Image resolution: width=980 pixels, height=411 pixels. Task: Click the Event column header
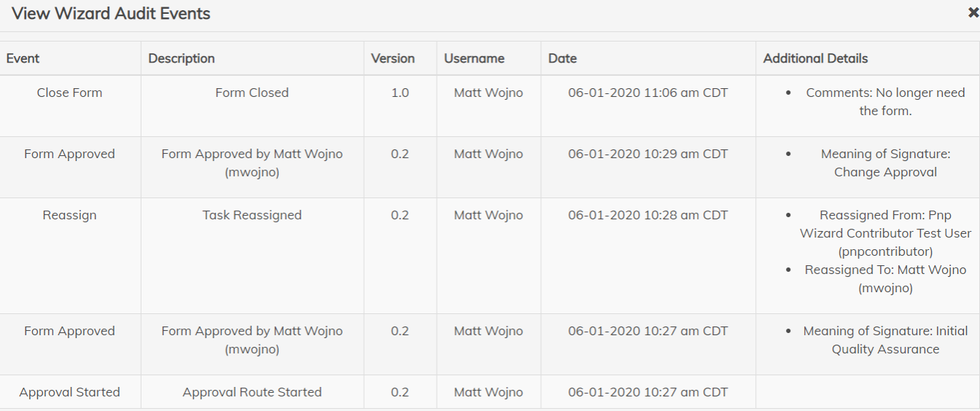coord(23,58)
